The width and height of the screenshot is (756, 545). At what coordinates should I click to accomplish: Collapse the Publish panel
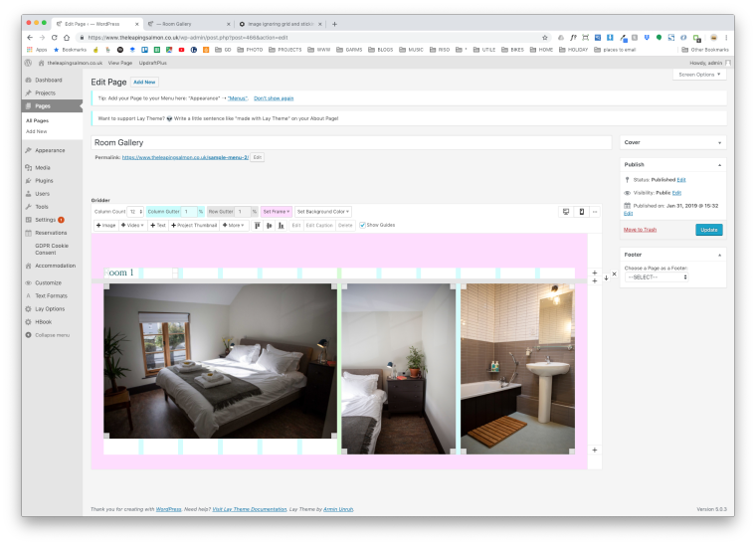(719, 164)
